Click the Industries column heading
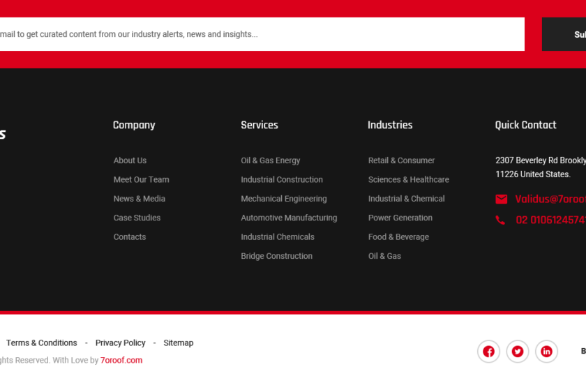This screenshot has width=586, height=392. click(390, 125)
